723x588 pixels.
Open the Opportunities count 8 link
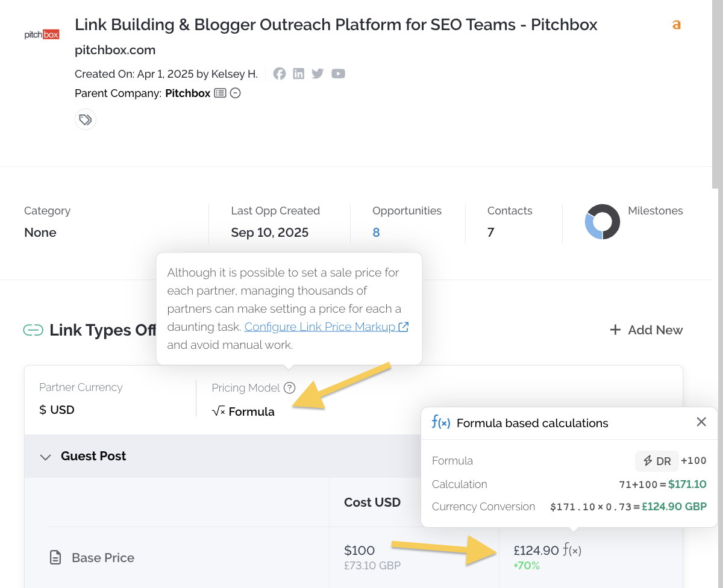tap(376, 233)
